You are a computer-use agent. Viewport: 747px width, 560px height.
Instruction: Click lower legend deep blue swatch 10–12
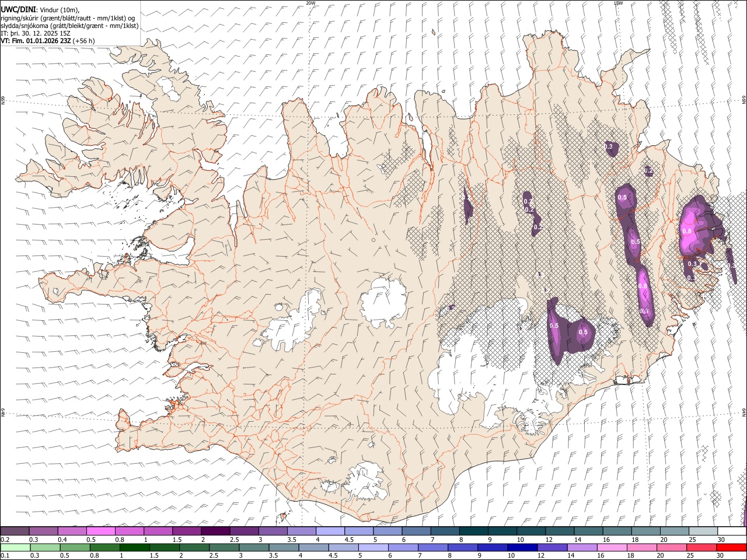click(523, 547)
